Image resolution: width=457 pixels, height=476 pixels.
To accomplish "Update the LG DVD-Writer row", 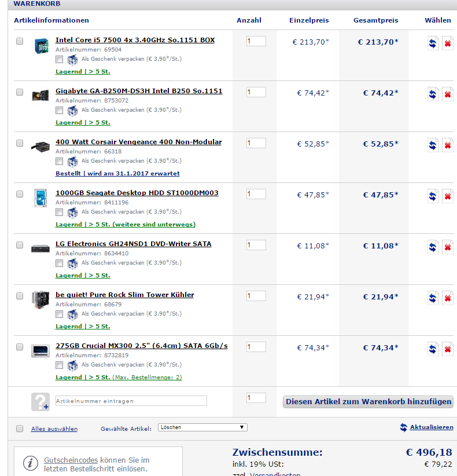I will coord(433,247).
